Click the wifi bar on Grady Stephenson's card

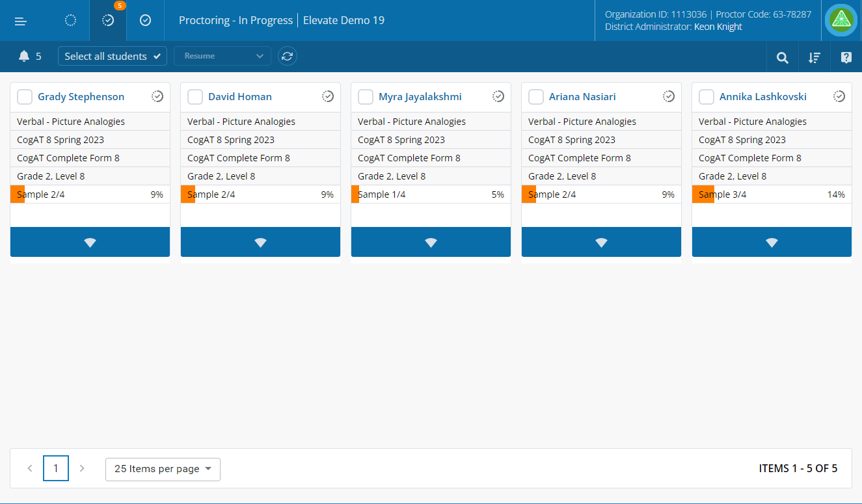click(90, 242)
